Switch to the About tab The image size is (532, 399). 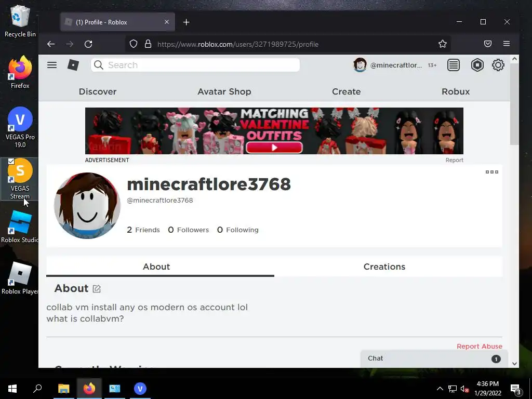click(160, 267)
